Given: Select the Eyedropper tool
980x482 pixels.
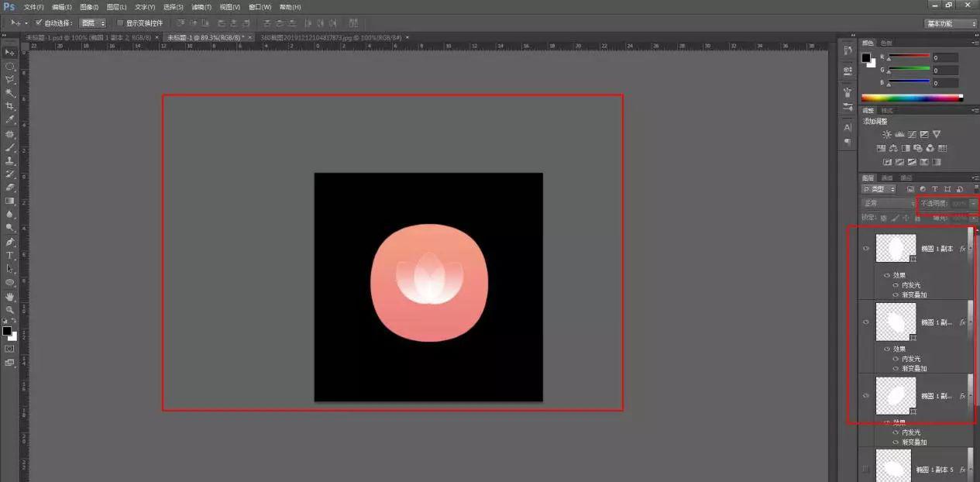Looking at the screenshot, I should click(x=10, y=119).
